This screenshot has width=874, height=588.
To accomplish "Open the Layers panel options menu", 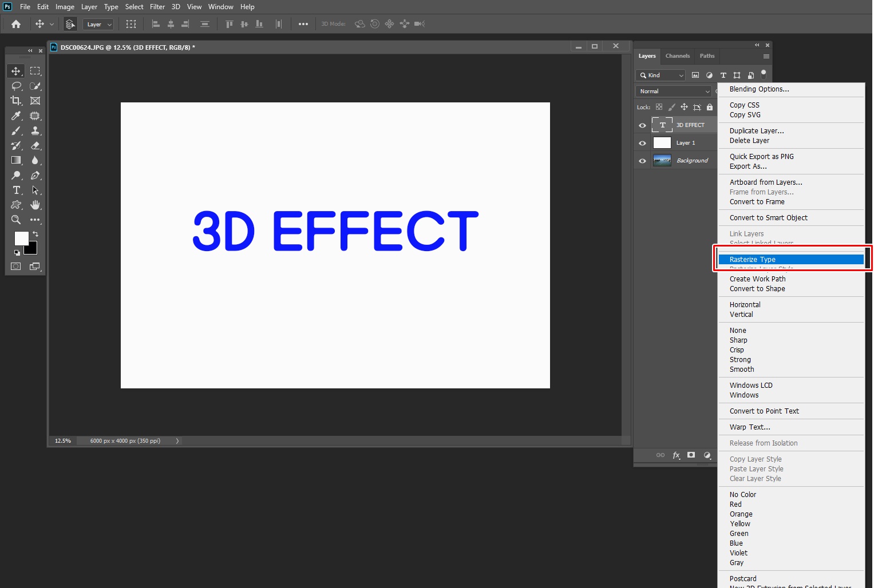I will click(766, 56).
